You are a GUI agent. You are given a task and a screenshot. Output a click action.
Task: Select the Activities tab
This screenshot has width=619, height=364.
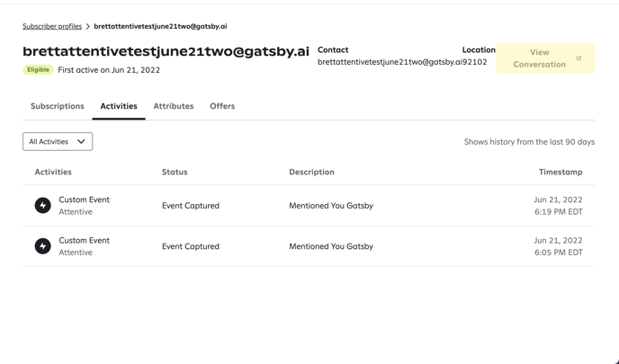click(x=119, y=106)
